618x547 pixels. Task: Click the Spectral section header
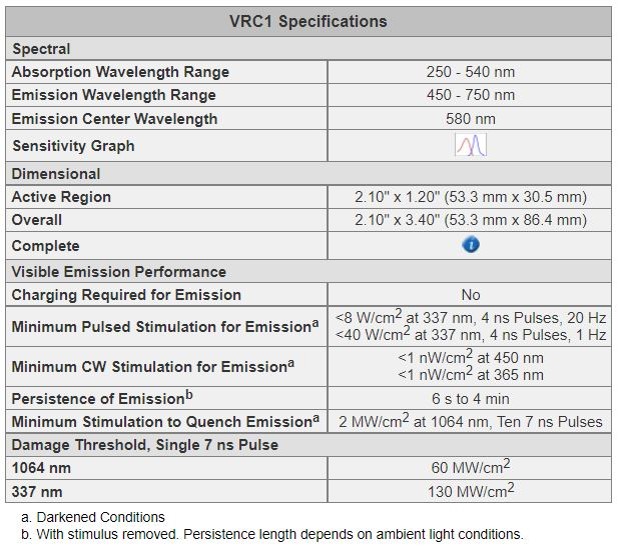tap(308, 49)
